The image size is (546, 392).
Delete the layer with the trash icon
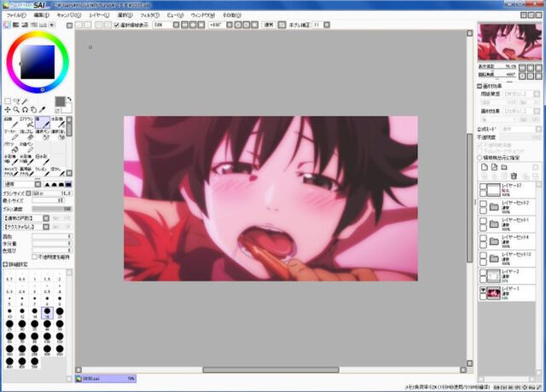(514, 176)
